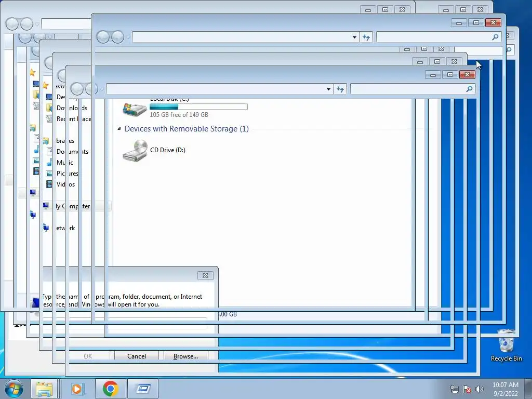Select the '105 GB free of 149 GB' text

tap(179, 115)
